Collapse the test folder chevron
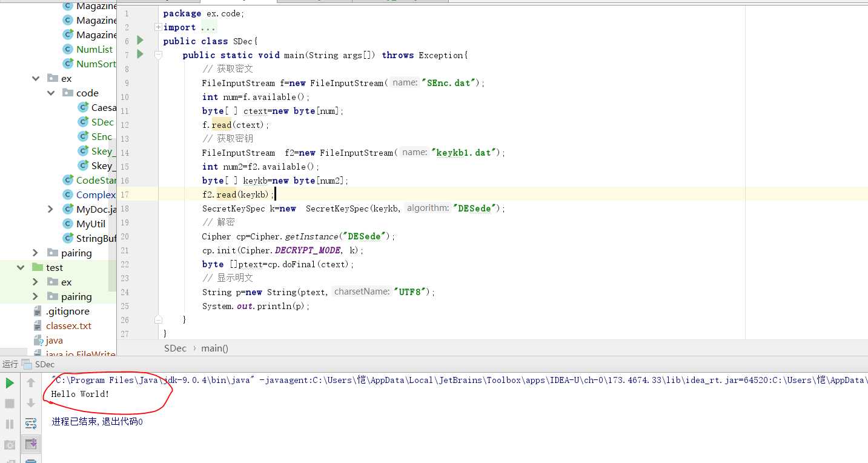The height and width of the screenshot is (463, 868). click(x=21, y=267)
